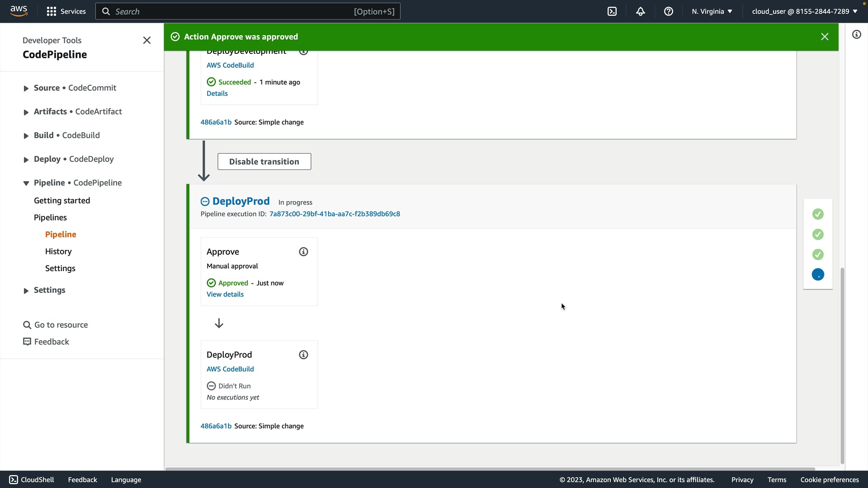Open the notifications bell
The height and width of the screenshot is (488, 868).
point(641,11)
